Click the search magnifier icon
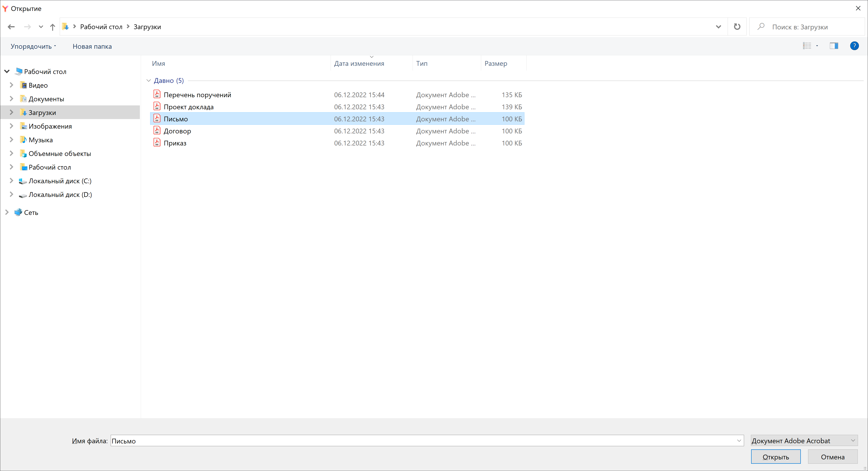The image size is (868, 471). click(x=761, y=26)
